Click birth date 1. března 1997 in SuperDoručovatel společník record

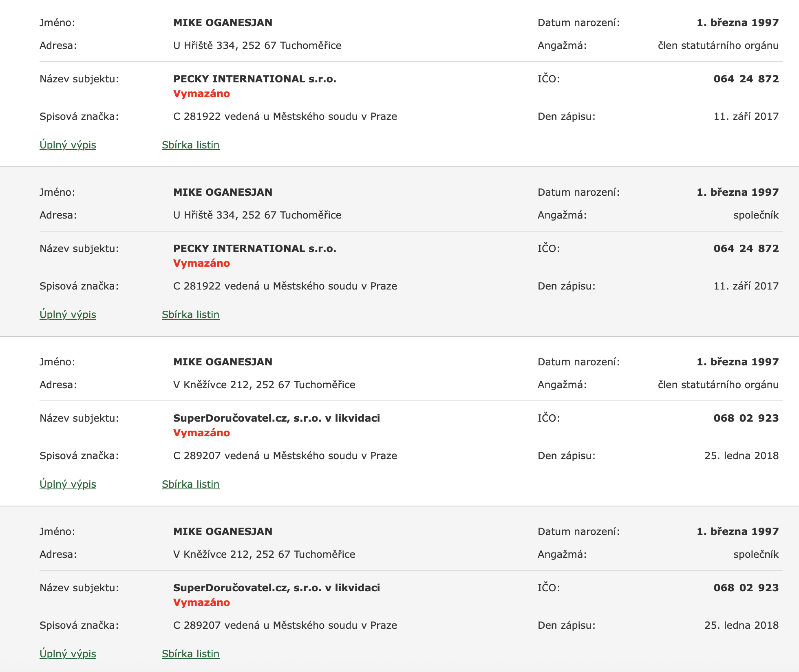coord(738,531)
